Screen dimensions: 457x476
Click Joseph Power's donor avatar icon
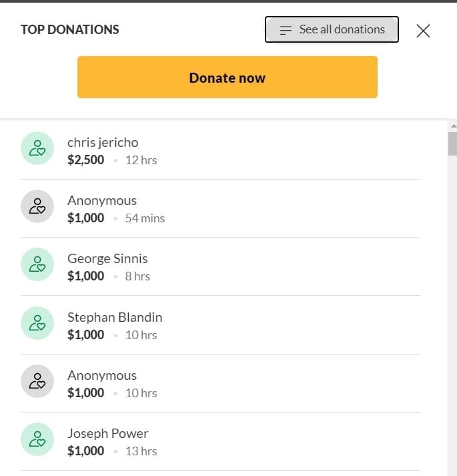point(37,439)
